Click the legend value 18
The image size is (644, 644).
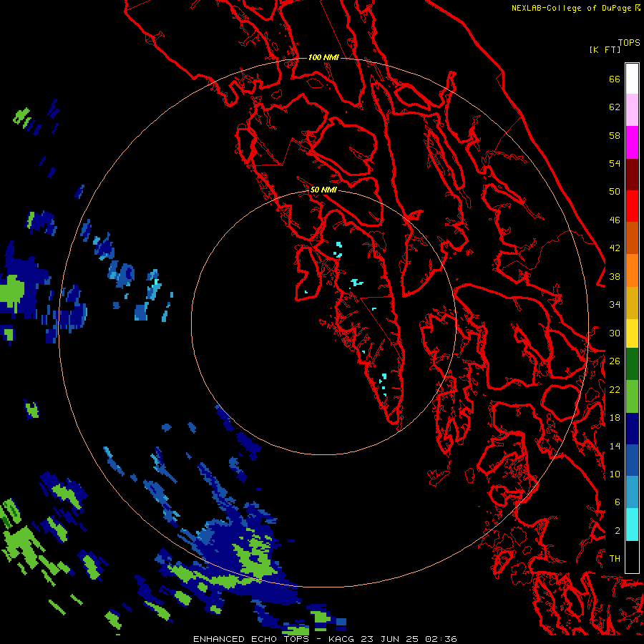point(615,418)
